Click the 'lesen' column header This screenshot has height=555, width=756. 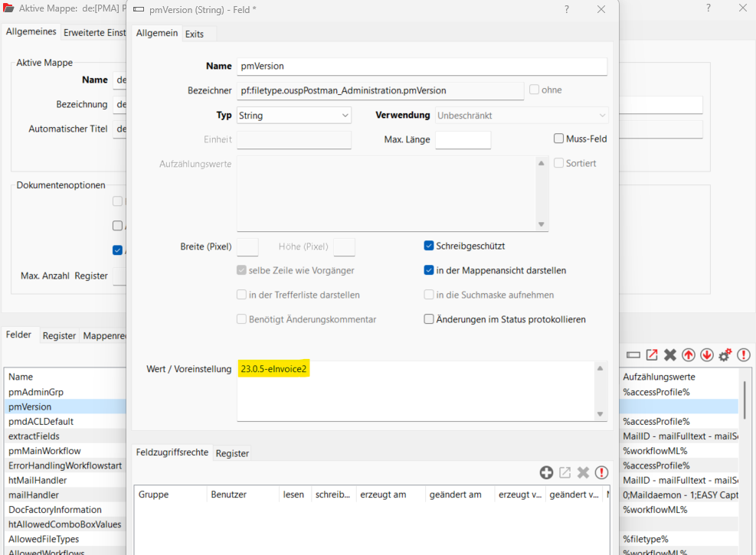coord(295,495)
